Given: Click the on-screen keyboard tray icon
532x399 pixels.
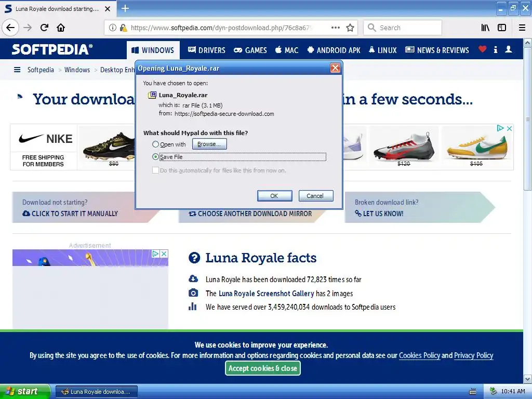Looking at the screenshot, I should (472, 392).
